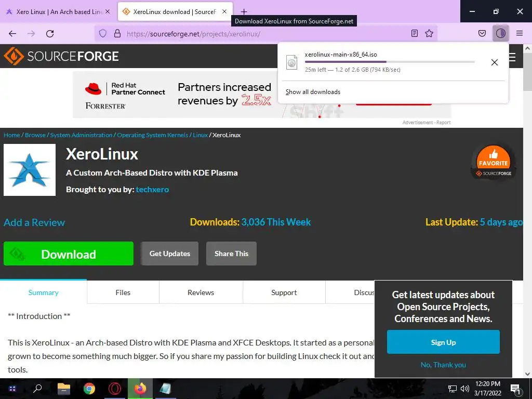Toggle reader view icon in address bar
The height and width of the screenshot is (399, 532).
tap(414, 33)
